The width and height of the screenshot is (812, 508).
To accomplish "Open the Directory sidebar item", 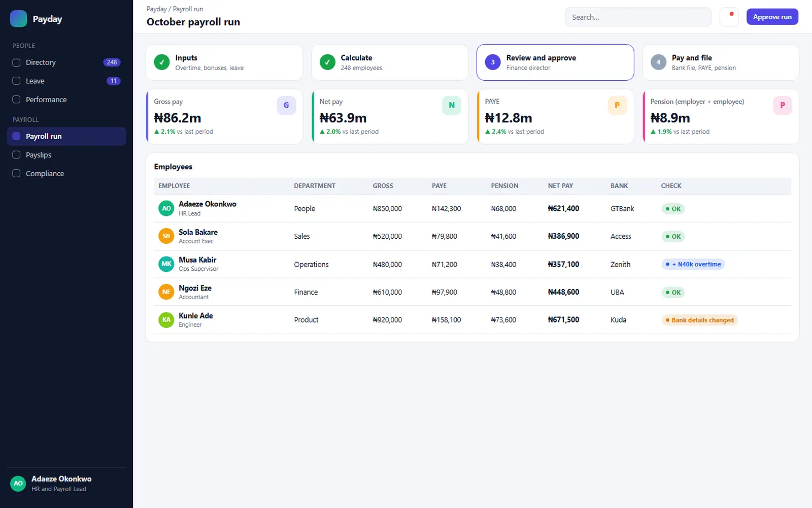I will click(66, 62).
